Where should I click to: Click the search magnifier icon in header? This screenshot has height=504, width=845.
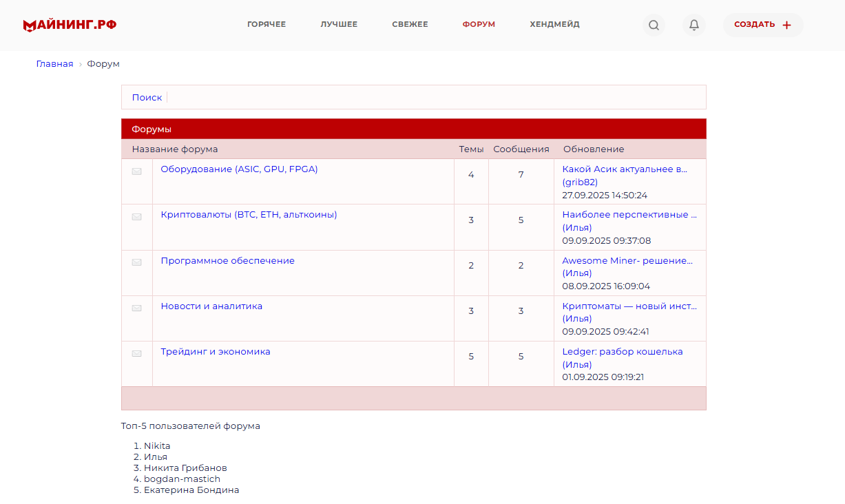tap(654, 25)
